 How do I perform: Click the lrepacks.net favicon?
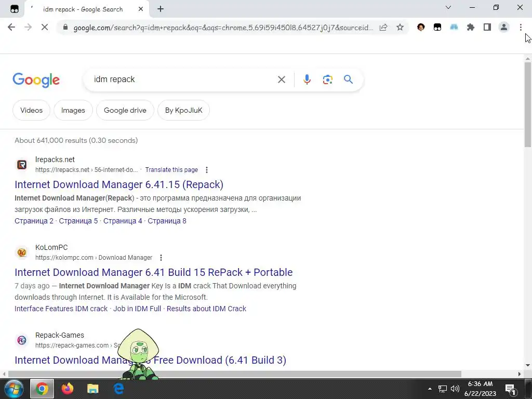[22, 165]
